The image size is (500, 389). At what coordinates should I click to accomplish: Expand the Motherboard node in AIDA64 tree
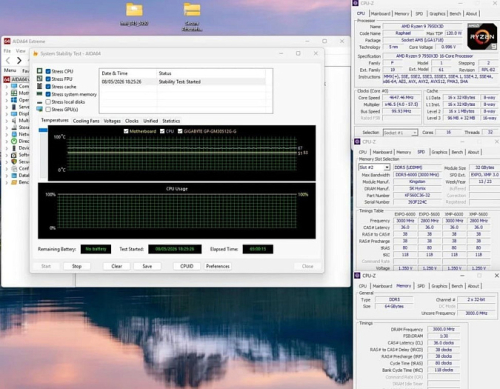click(7, 93)
